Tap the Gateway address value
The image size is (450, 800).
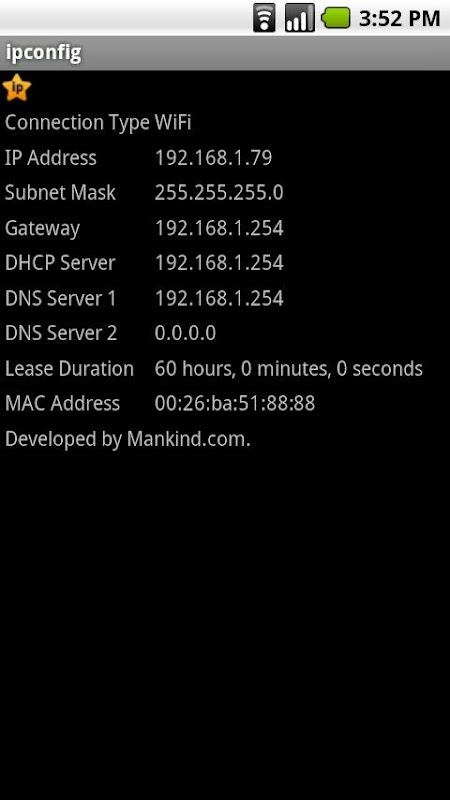pos(219,228)
